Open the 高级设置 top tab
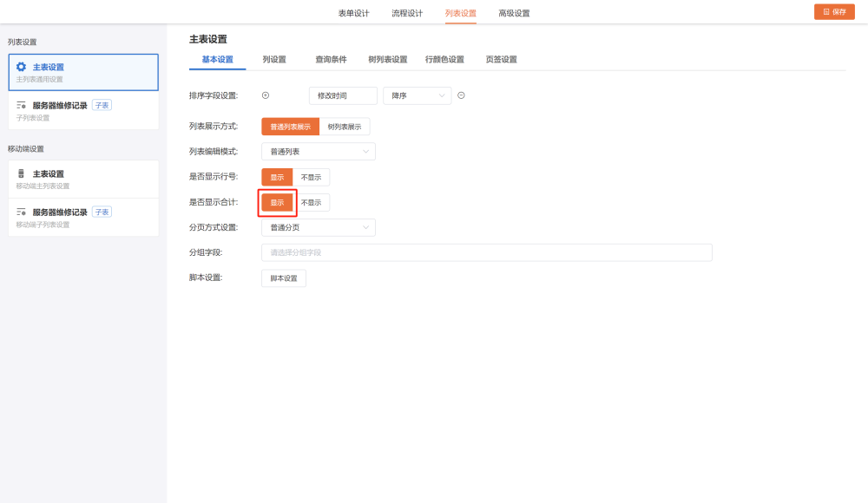The image size is (868, 503). click(514, 13)
